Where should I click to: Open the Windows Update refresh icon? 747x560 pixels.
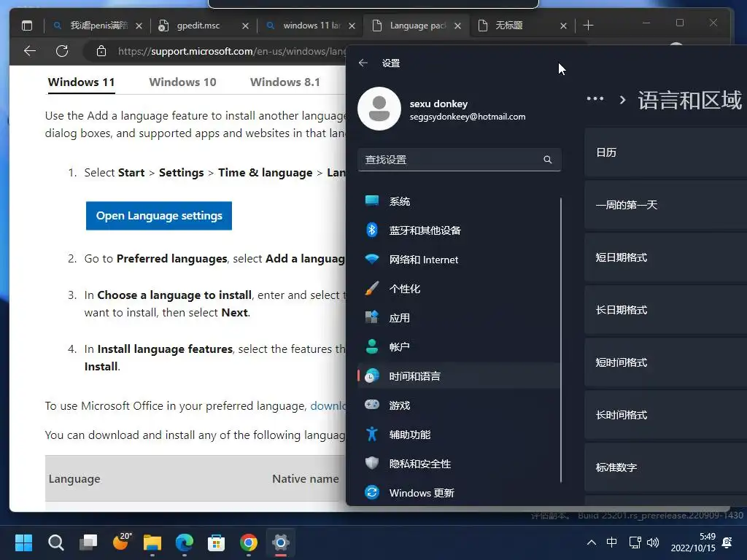(371, 492)
